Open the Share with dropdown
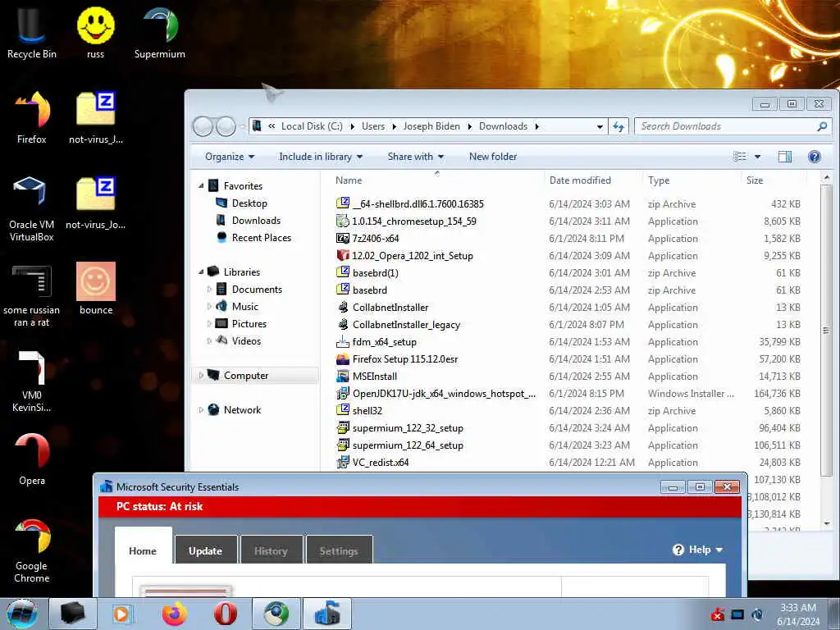The image size is (840, 630). pyautogui.click(x=416, y=157)
